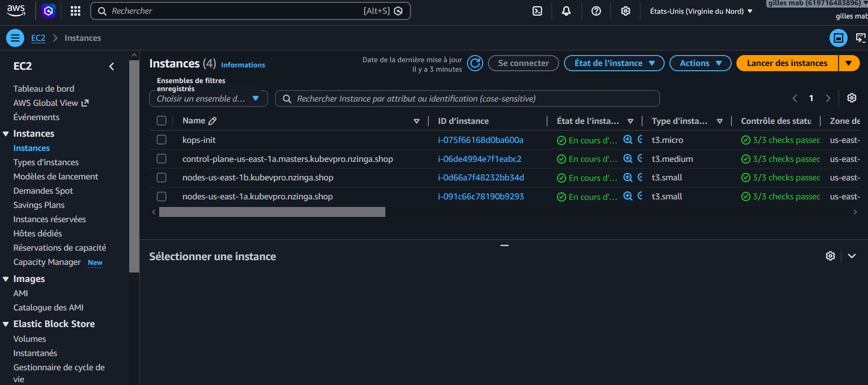Zoom into kops-init instance state details
The height and width of the screenshot is (385, 868).
point(628,140)
